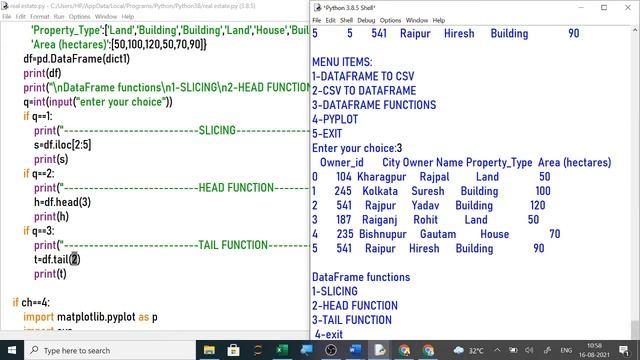640x360 pixels.
Task: Click the active Python IDLE taskbar icon
Action: tap(380, 350)
